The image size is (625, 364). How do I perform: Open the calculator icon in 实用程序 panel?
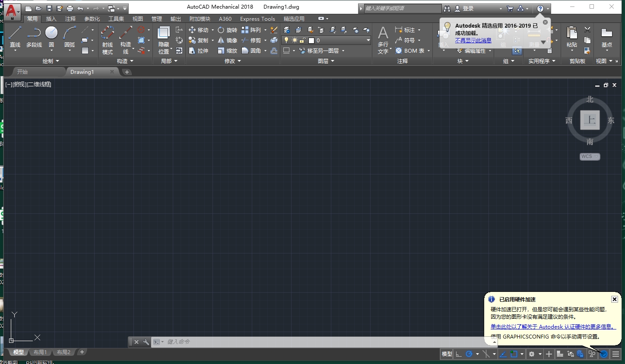(x=549, y=51)
